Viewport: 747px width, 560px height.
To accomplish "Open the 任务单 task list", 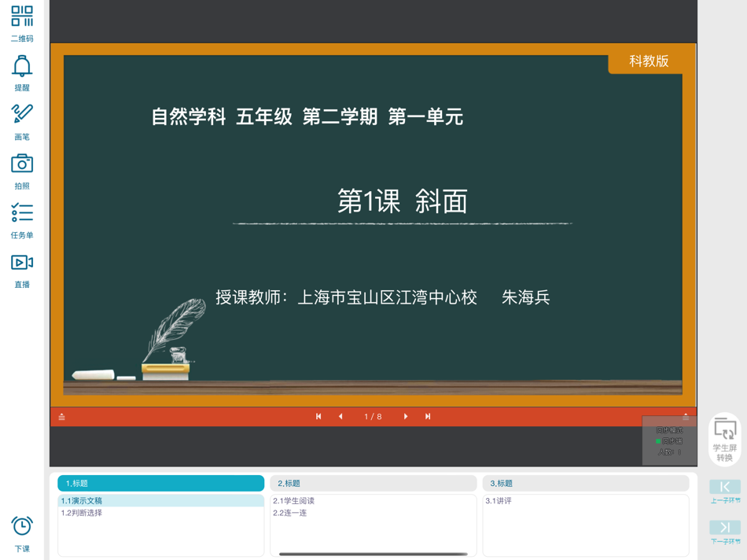I will pyautogui.click(x=22, y=221).
